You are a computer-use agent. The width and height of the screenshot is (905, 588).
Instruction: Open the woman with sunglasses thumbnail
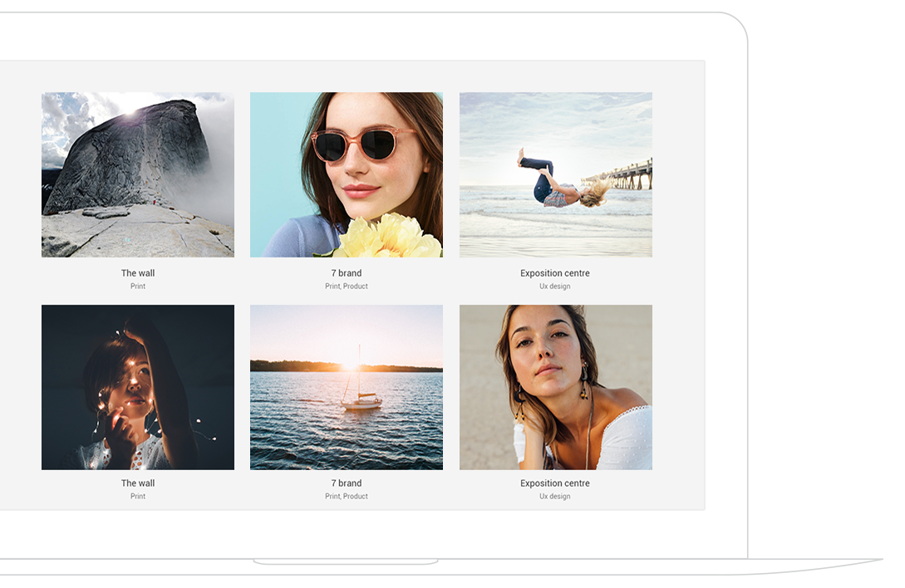pyautogui.click(x=347, y=175)
